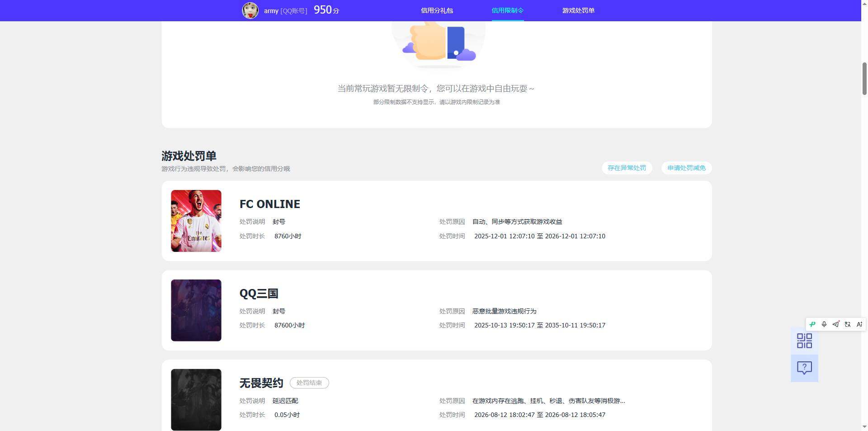
Task: Click the 申请处罚减免 button
Action: pos(686,168)
